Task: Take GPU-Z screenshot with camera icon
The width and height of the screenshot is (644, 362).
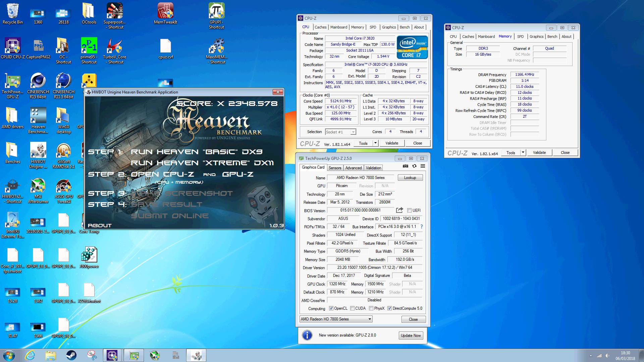Action: click(406, 166)
